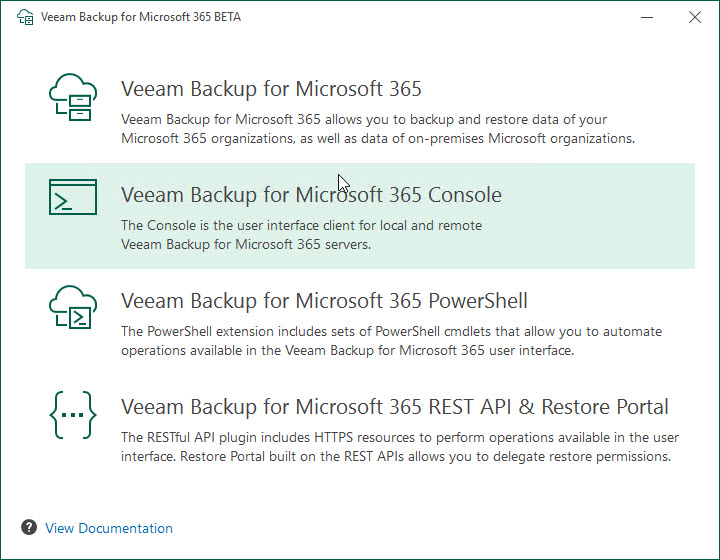The height and width of the screenshot is (560, 720).
Task: Click the 'Veeam Backup for Microsoft 365 servers' line
Action: 246,244
